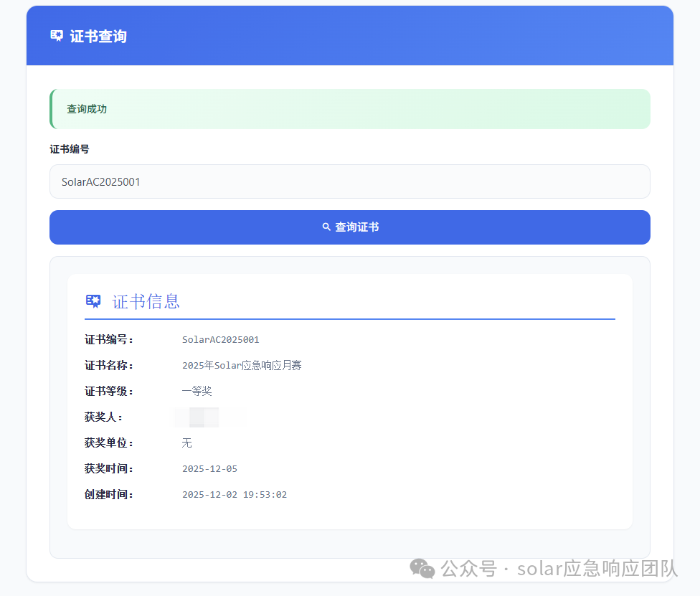Screen dimensions: 700x596
Task: Click the certificate icon beside 证书信息
Action: tap(93, 301)
